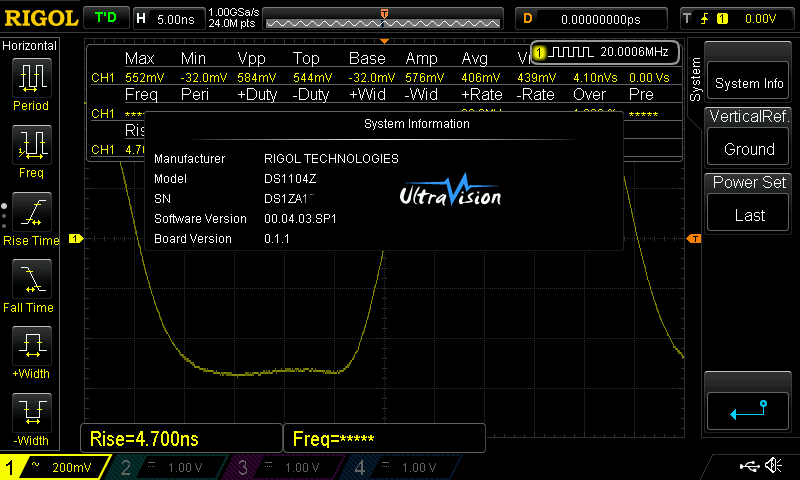This screenshot has width=800, height=480.
Task: Click the Amp value 576mV
Action: [424, 78]
